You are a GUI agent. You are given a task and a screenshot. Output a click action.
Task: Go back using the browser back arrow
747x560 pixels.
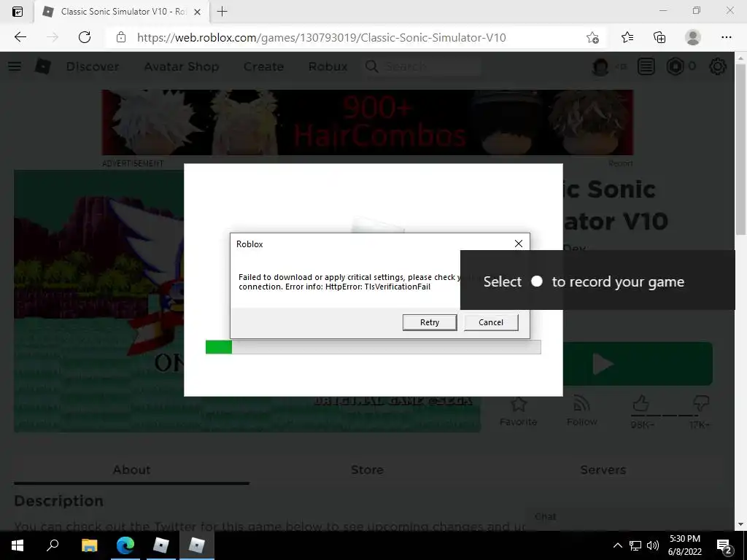(x=20, y=37)
